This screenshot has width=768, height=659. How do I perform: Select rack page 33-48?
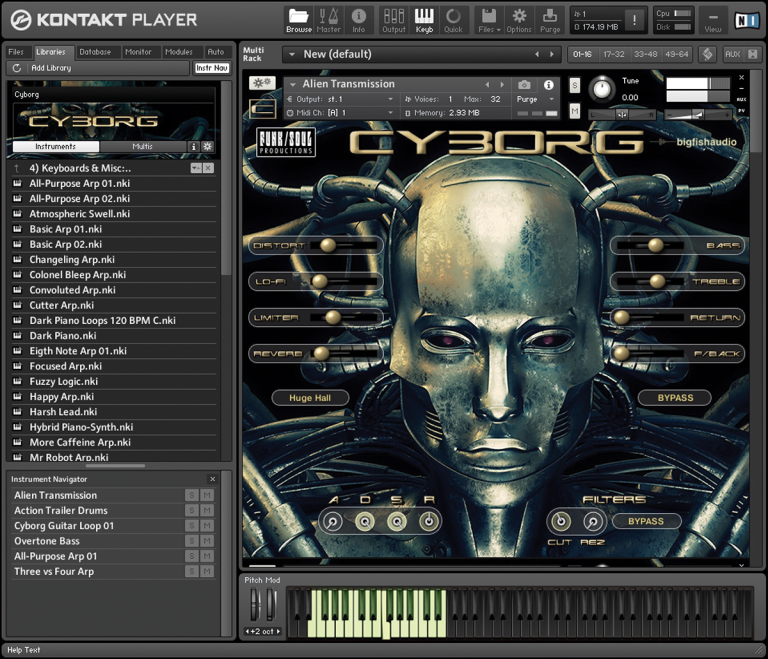pos(645,54)
